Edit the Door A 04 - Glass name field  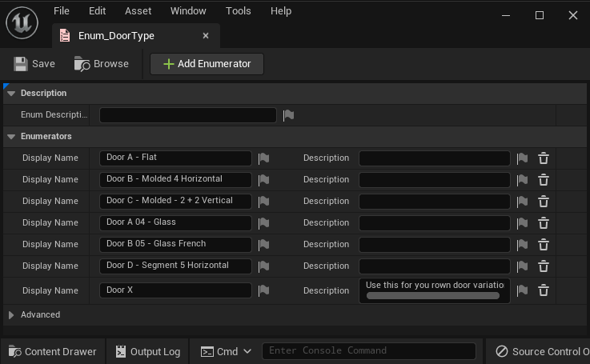click(x=175, y=222)
